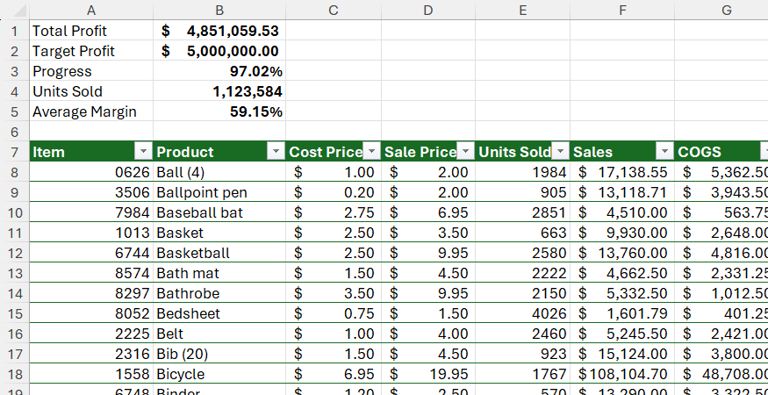Select the Ballpoint pen product cell
Image resolution: width=768 pixels, height=395 pixels.
[219, 193]
